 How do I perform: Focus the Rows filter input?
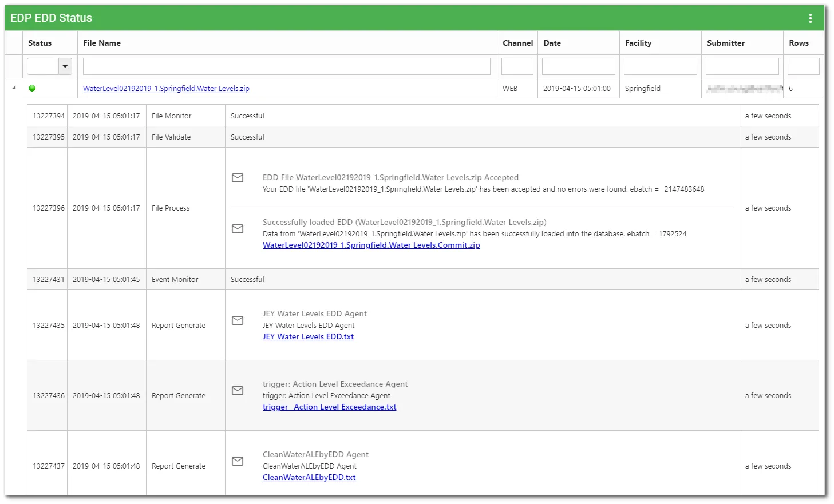click(x=804, y=66)
